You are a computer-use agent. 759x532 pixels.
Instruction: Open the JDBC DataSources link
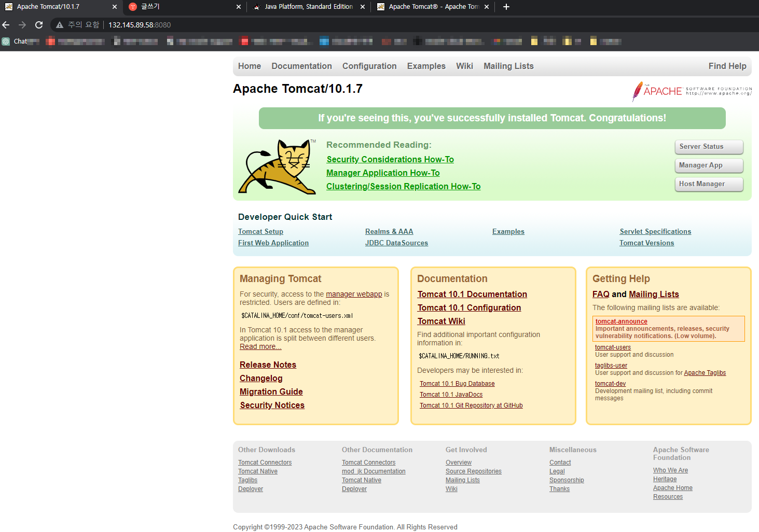[396, 243]
